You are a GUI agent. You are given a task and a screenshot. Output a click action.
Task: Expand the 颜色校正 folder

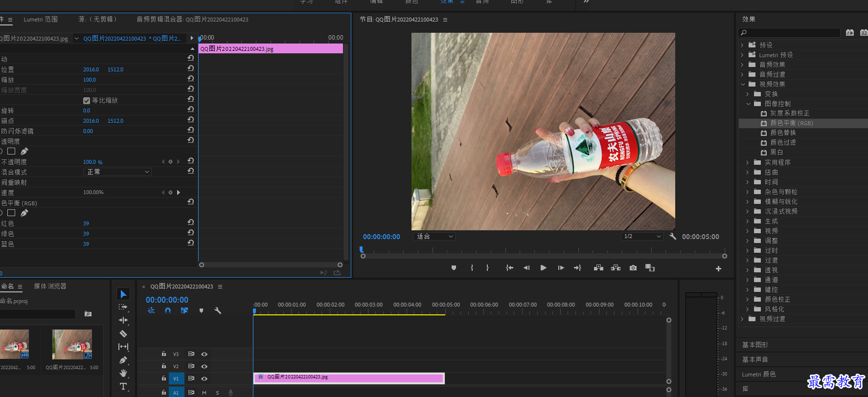tap(747, 299)
